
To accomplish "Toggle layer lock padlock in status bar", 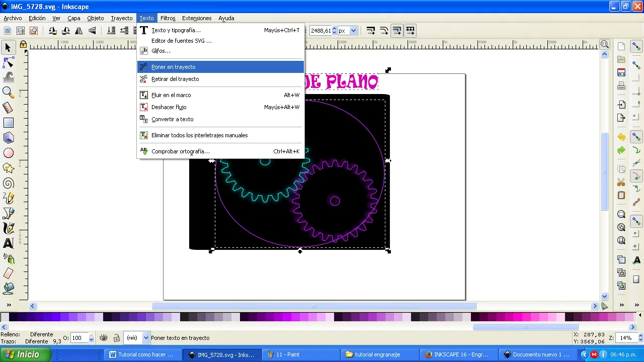I will pos(116,338).
